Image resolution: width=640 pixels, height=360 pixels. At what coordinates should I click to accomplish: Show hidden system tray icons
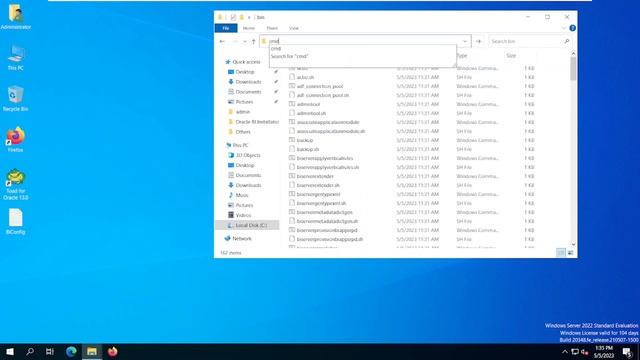(565, 352)
